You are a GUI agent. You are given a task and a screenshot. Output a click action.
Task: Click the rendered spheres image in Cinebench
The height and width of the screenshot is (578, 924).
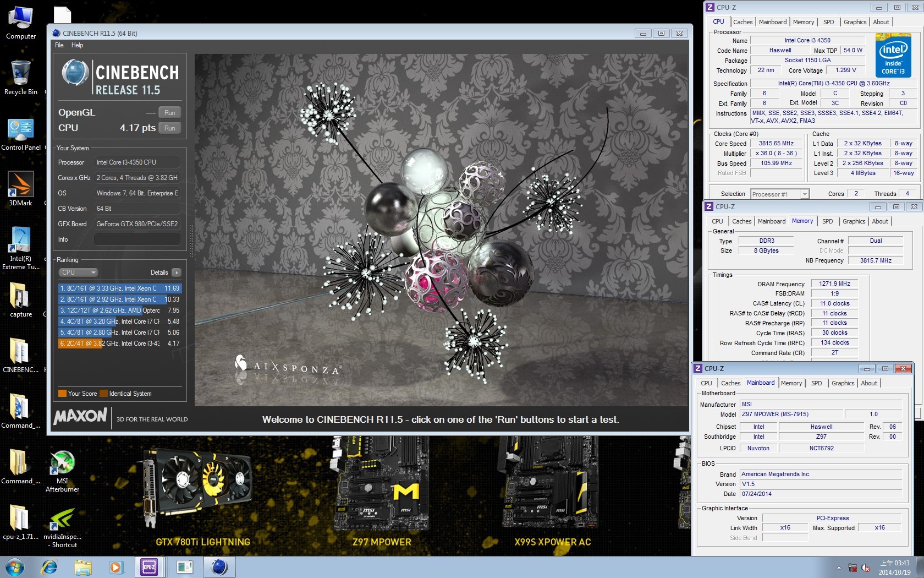pyautogui.click(x=441, y=230)
